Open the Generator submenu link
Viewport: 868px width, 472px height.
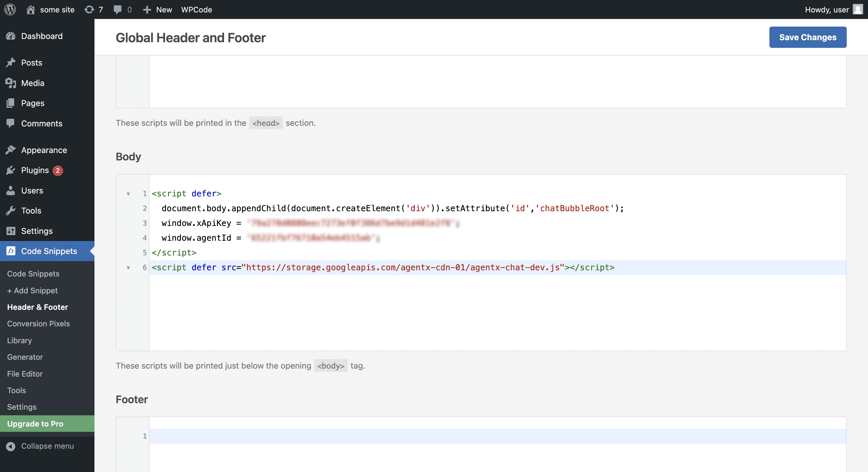25,357
